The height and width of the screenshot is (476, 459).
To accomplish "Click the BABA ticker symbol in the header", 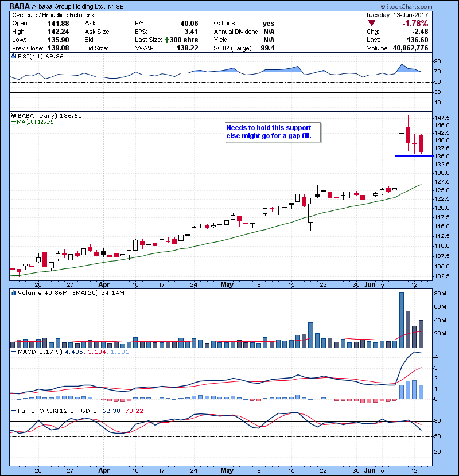I will (x=20, y=6).
